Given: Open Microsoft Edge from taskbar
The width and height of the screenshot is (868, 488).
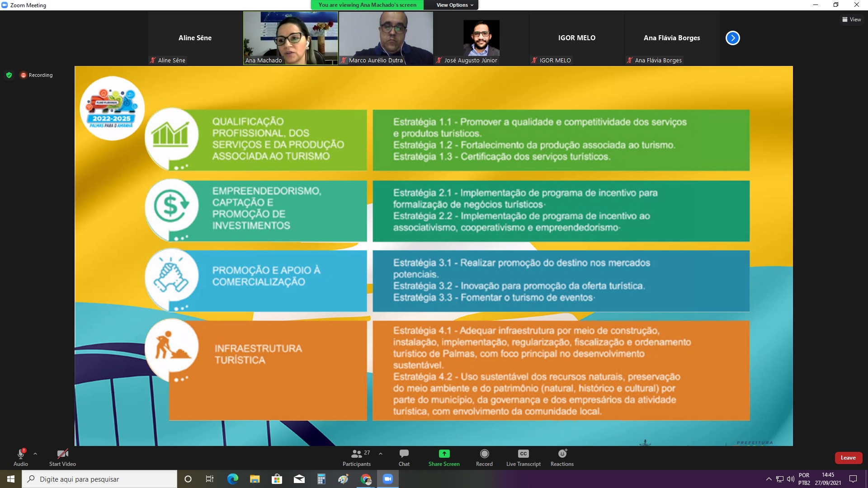Looking at the screenshot, I should [x=232, y=479].
